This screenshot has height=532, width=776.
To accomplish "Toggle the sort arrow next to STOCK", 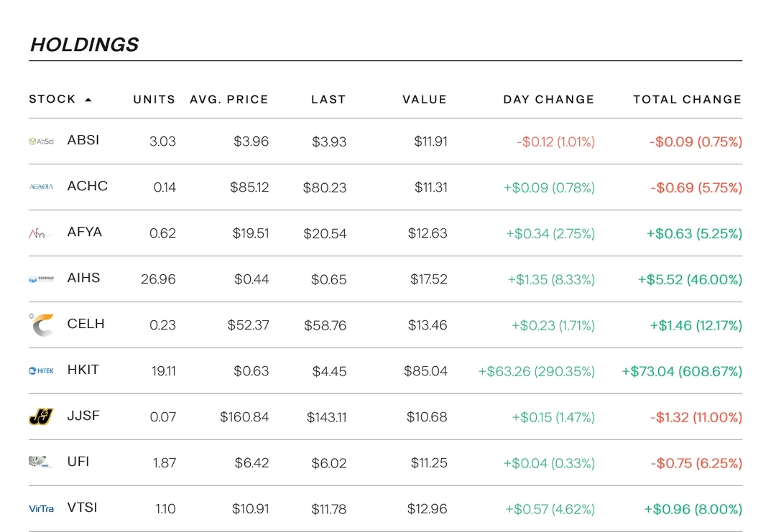I will click(88, 100).
